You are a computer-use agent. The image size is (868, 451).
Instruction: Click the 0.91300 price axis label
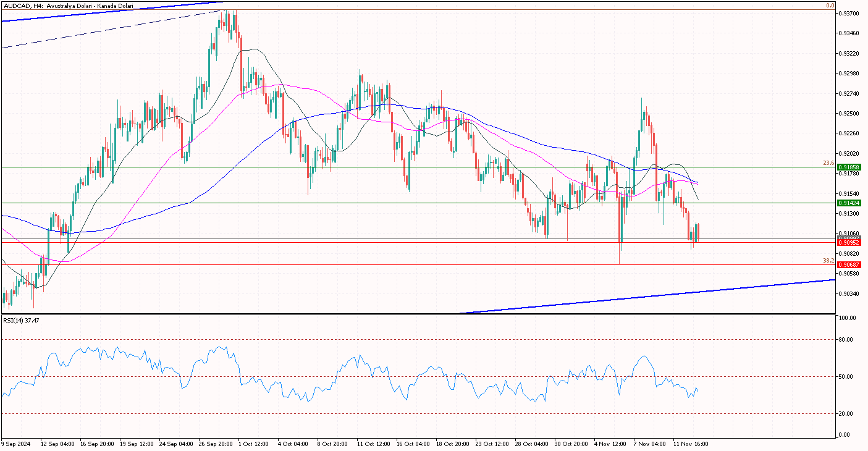point(850,214)
